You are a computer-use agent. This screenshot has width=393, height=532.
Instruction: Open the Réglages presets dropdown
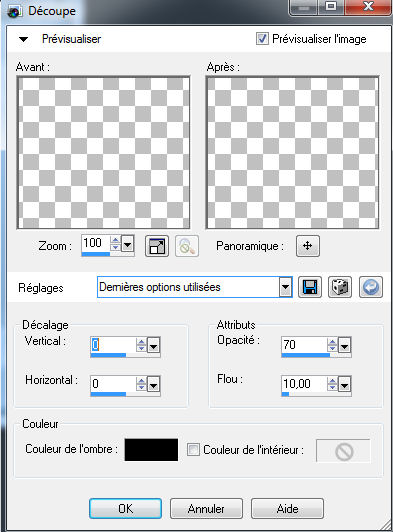tap(285, 287)
